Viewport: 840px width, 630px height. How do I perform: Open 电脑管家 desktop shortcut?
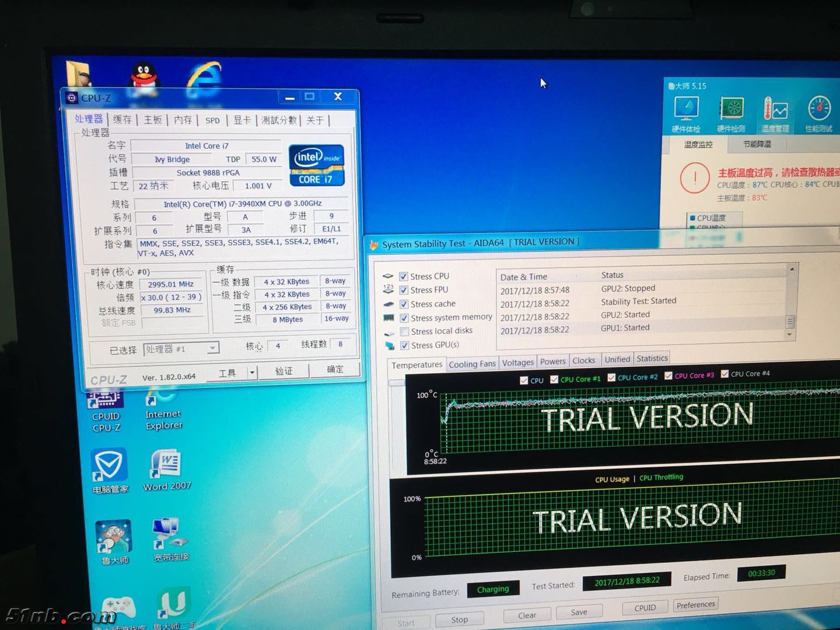109,466
